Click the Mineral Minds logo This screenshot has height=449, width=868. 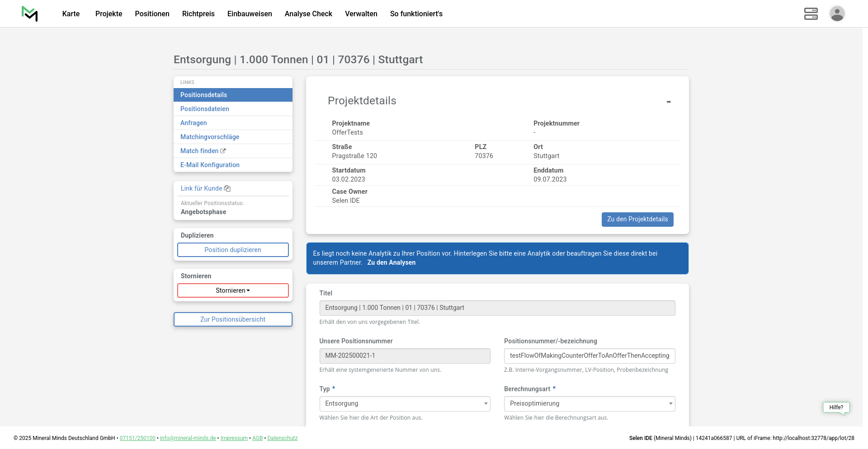tap(30, 14)
